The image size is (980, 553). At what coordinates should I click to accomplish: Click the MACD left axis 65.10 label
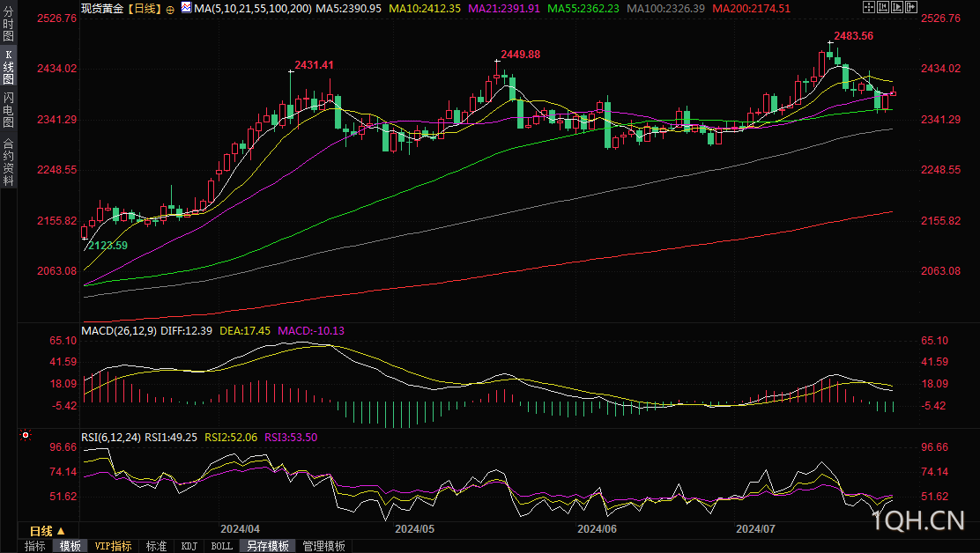pos(63,341)
